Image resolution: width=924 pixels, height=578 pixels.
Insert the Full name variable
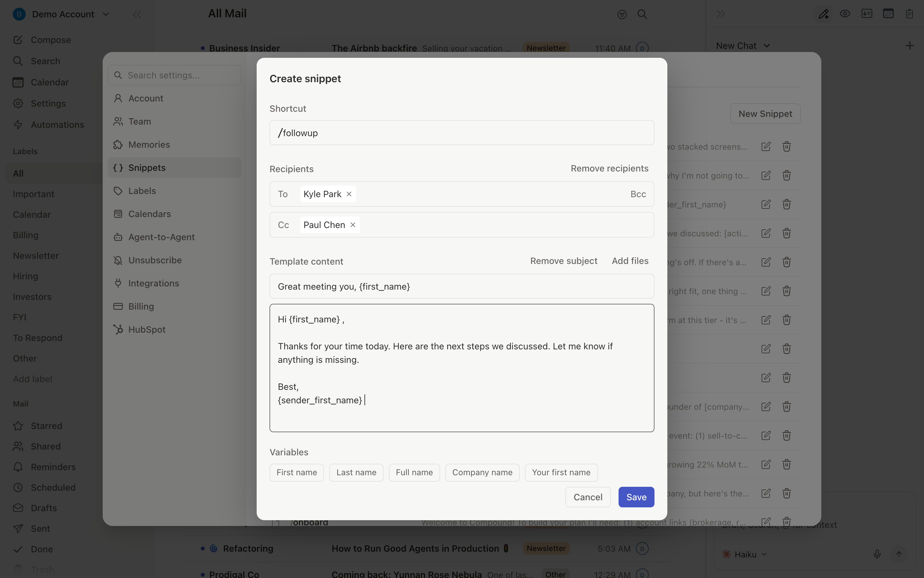(414, 472)
